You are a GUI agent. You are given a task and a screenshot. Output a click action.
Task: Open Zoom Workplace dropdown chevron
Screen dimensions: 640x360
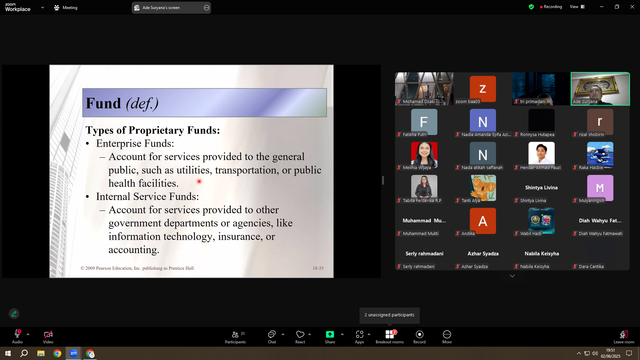click(42, 7)
